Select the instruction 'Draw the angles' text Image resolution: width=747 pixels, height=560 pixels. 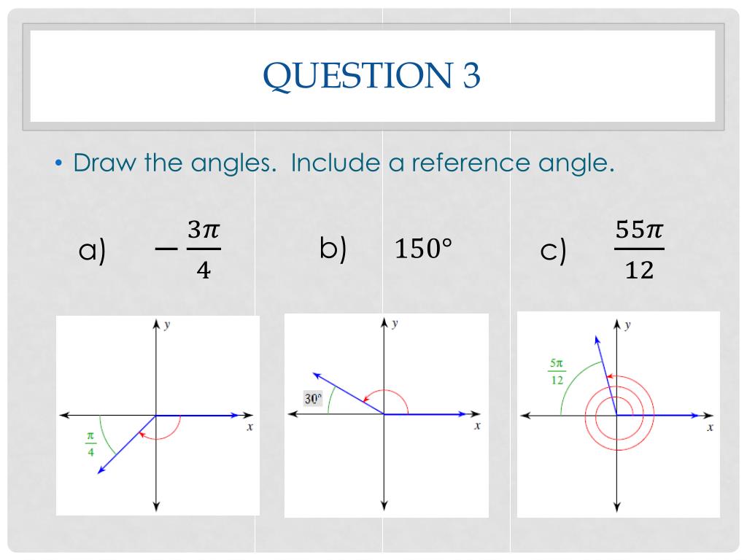pos(175,163)
